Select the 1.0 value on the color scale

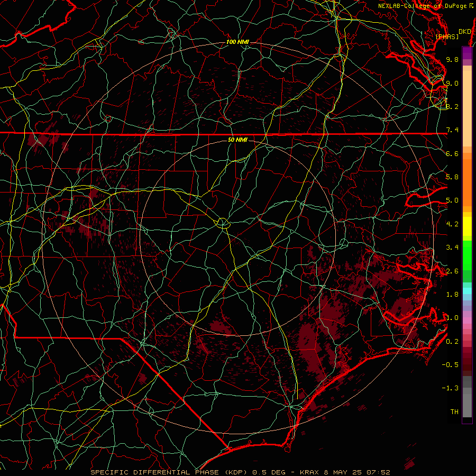(452, 318)
